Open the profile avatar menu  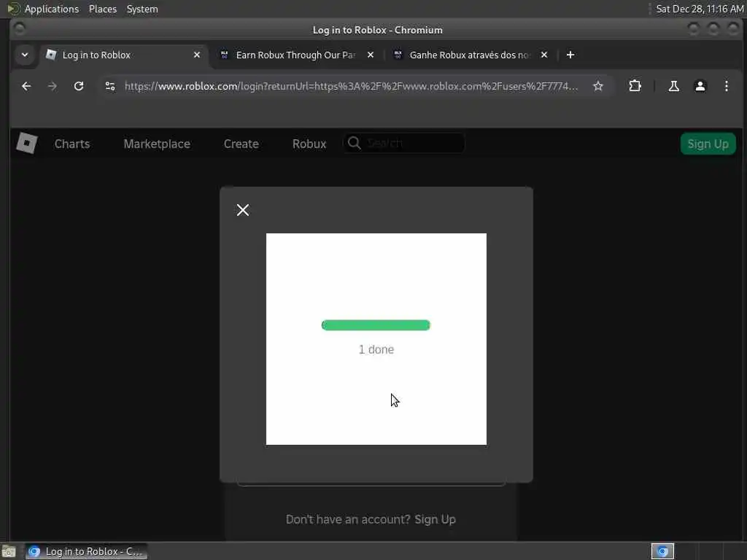coord(700,86)
